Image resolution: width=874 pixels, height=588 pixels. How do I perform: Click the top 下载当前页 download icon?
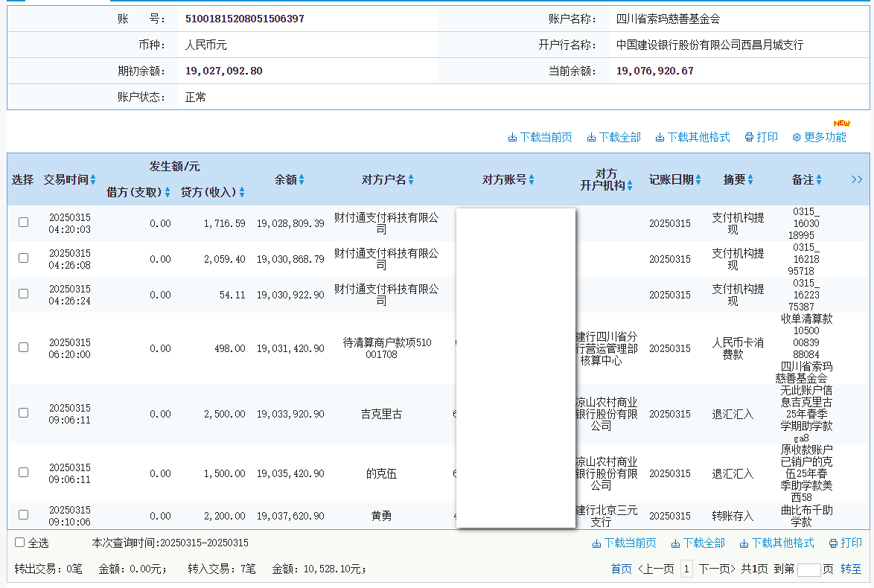pos(512,138)
